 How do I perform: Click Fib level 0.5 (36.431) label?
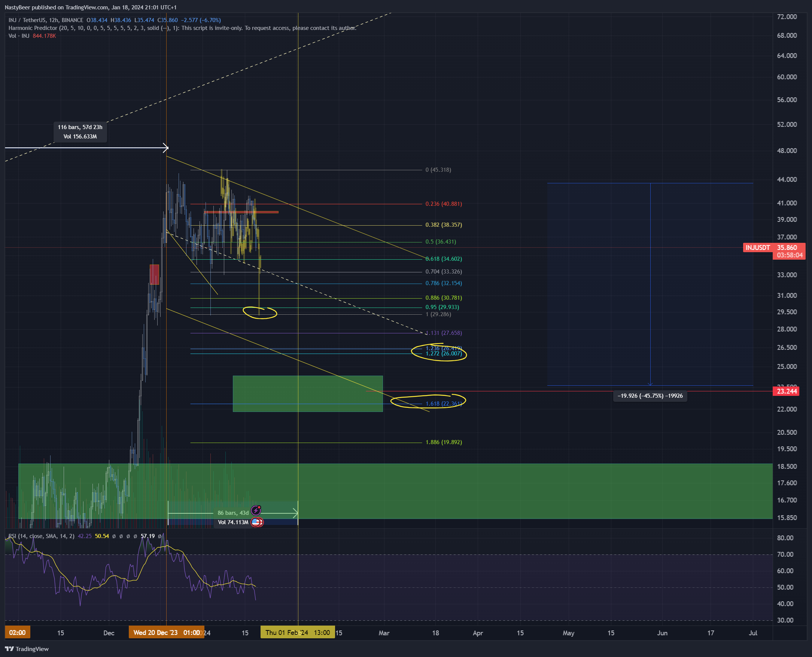tap(441, 241)
